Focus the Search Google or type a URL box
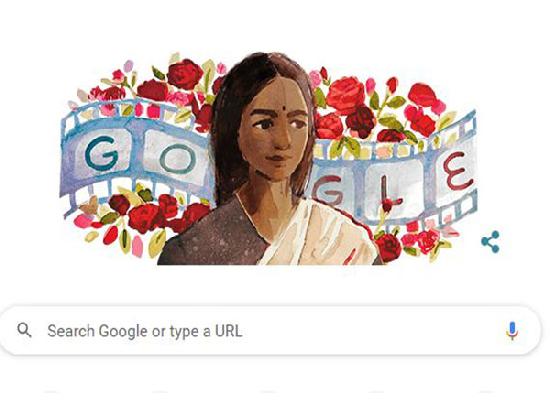This screenshot has height=410, width=550. 270,330
